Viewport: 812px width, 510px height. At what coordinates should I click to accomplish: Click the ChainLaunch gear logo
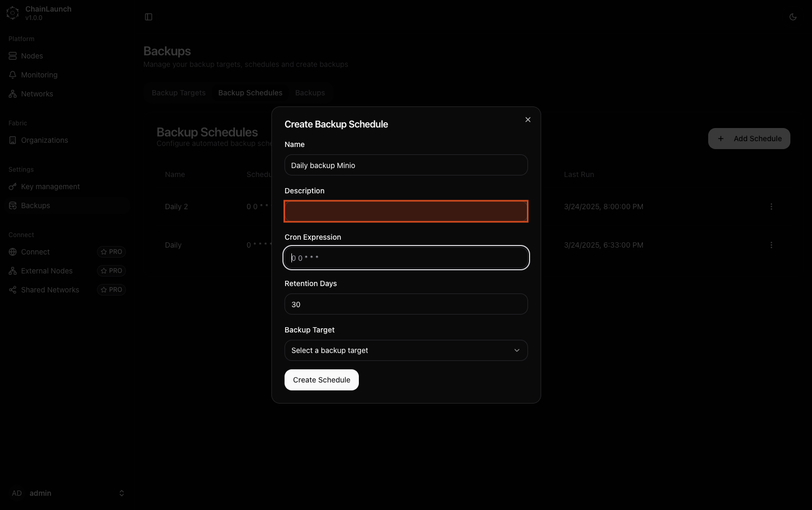point(13,13)
